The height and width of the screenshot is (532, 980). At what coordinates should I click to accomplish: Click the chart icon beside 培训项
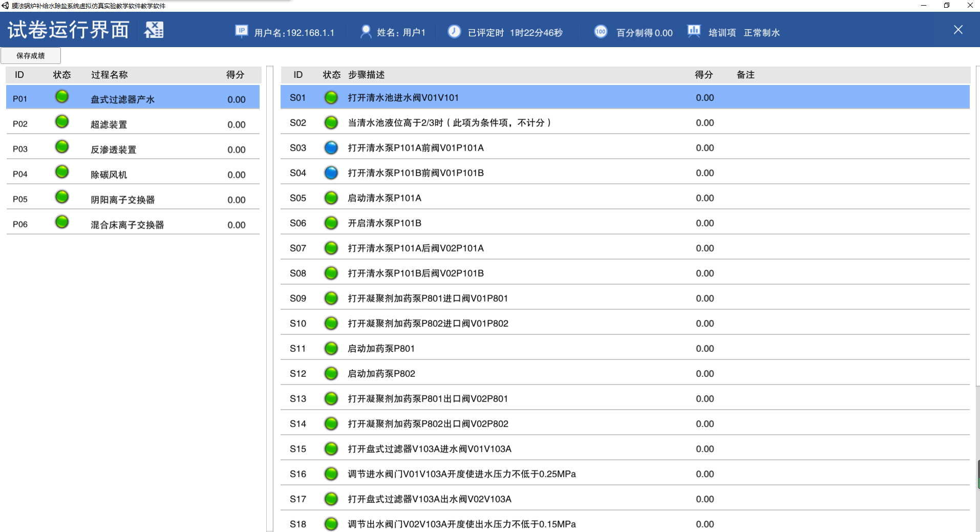coord(694,31)
